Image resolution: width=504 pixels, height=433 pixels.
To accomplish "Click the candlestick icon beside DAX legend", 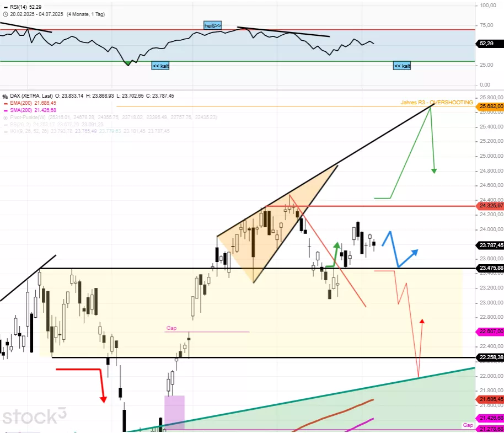I will (5, 96).
